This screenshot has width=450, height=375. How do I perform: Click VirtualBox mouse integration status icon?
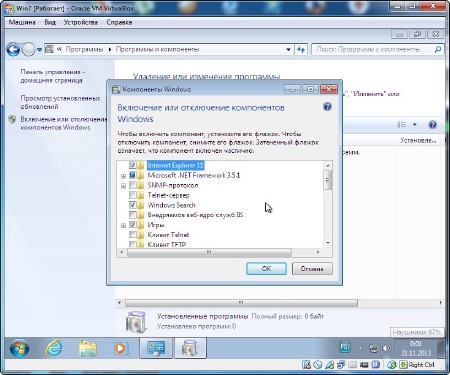coord(392,365)
